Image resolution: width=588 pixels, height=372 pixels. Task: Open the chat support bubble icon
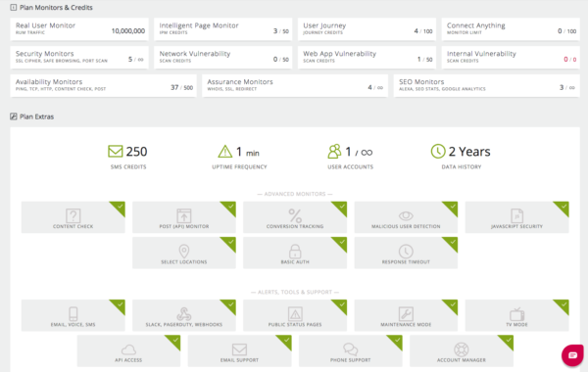coord(572,354)
